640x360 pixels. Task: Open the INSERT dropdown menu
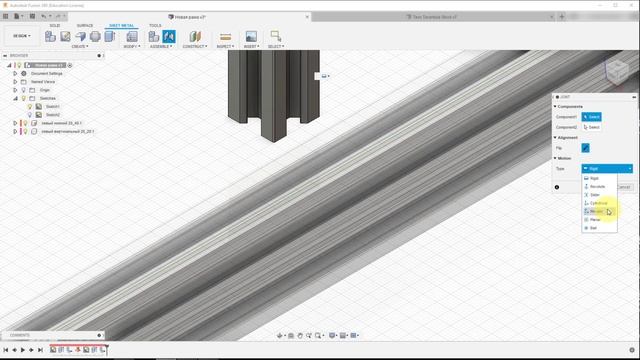pos(251,47)
